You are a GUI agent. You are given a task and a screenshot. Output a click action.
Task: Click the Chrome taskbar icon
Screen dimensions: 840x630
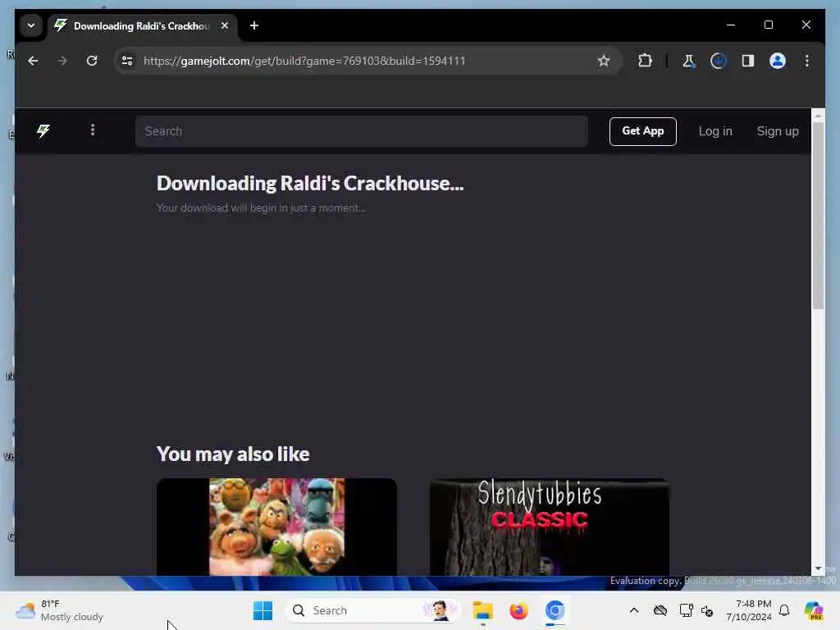[555, 610]
